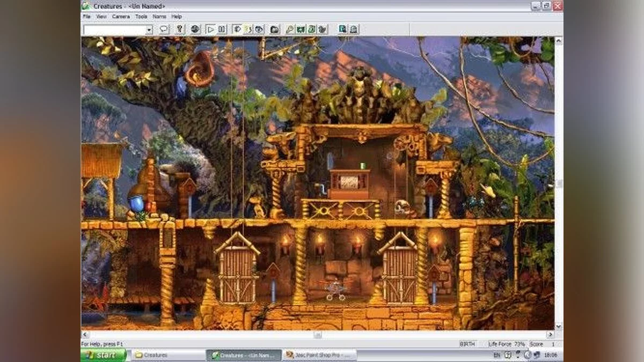
Task: Click the horizontal scrollbar thumb
Action: pos(318,335)
